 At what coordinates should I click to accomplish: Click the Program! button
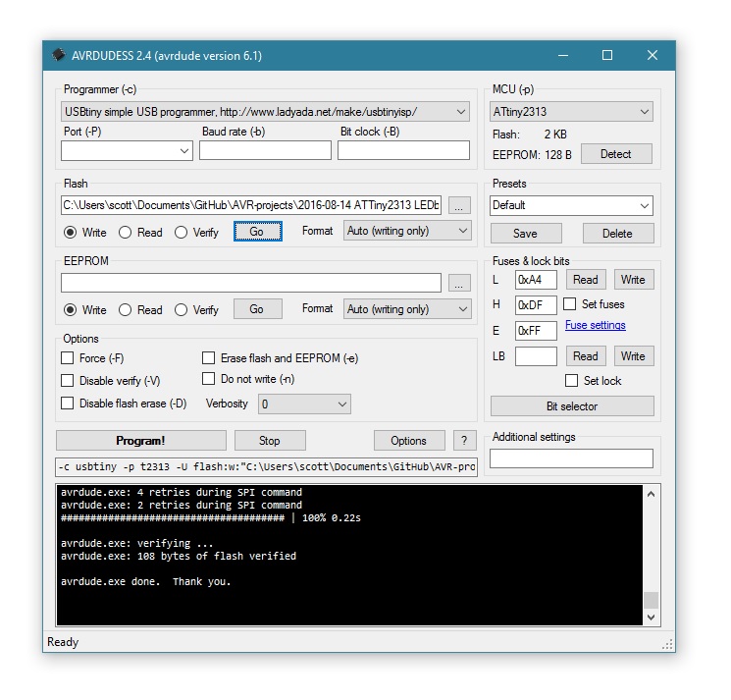[x=140, y=440]
